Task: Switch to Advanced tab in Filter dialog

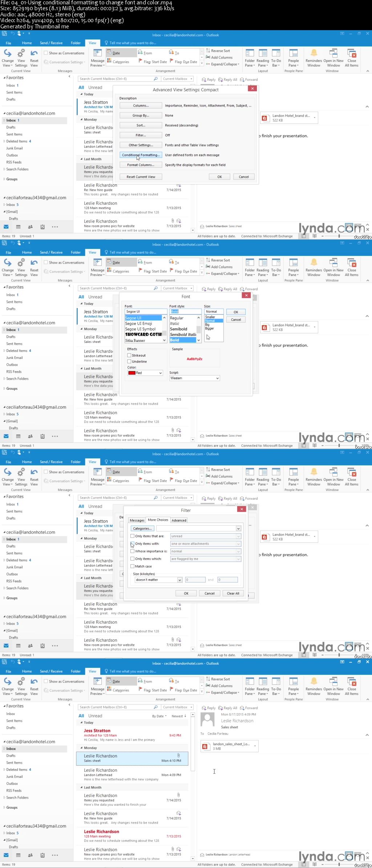Action: pyautogui.click(x=179, y=520)
